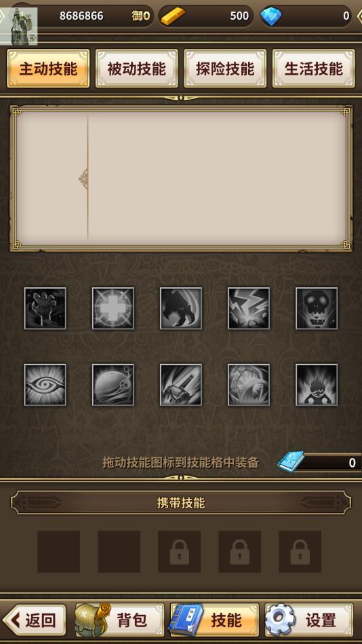Image resolution: width=362 pixels, height=644 pixels.
Task: Select the skull bomb skill icon
Action: pos(113,385)
